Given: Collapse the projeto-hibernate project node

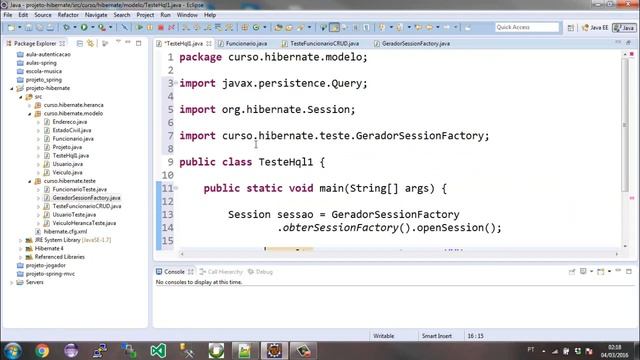Looking at the screenshot, I should (x=12, y=89).
